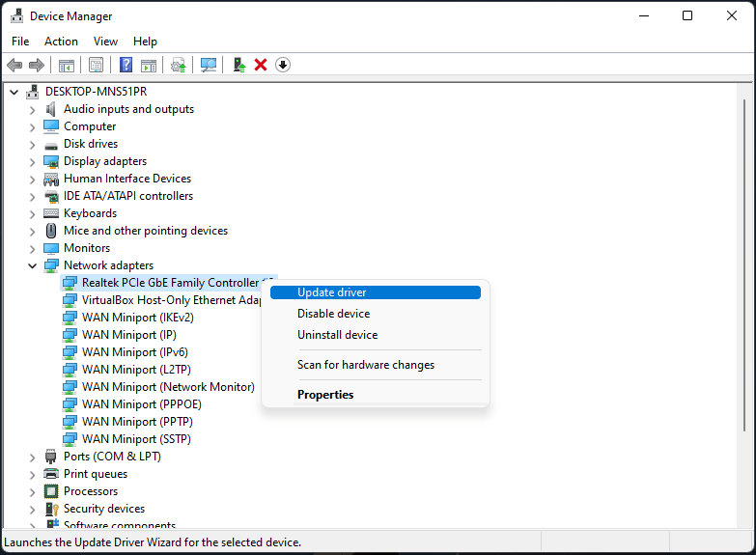Click the Back arrow toolbar icon

pos(14,65)
